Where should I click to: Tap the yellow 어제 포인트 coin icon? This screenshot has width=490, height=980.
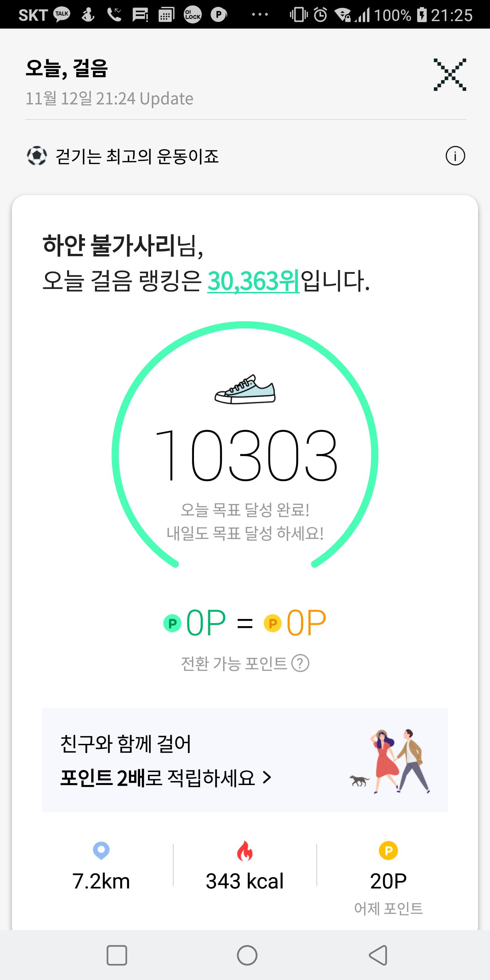coord(388,850)
